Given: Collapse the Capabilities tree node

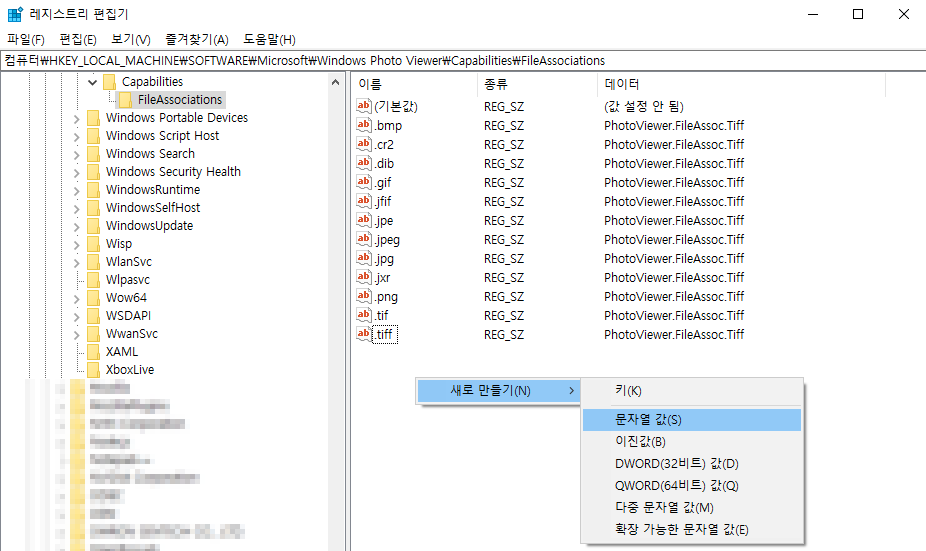Looking at the screenshot, I should (92, 82).
